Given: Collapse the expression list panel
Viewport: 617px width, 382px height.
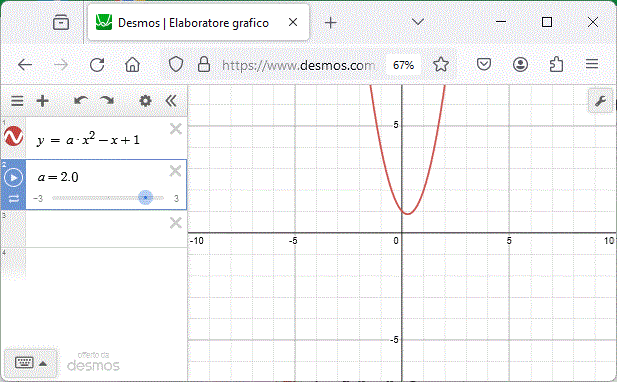Looking at the screenshot, I should pos(171,101).
